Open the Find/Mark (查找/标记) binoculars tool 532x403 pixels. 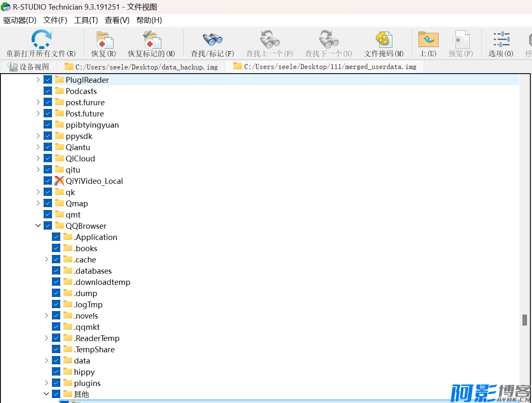point(212,40)
